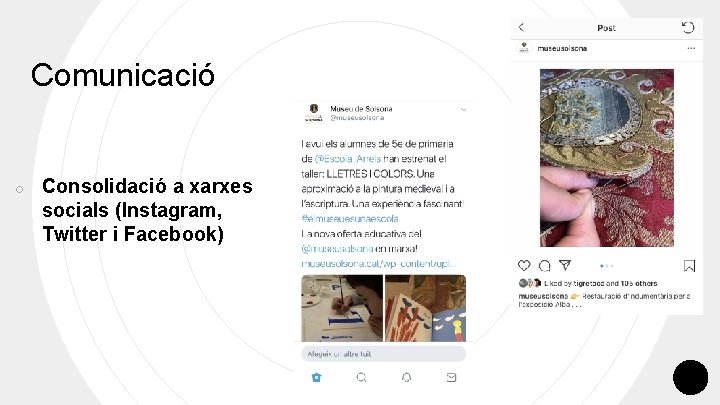Open the Twitter home tab icon
The image size is (720, 405).
(x=316, y=377)
